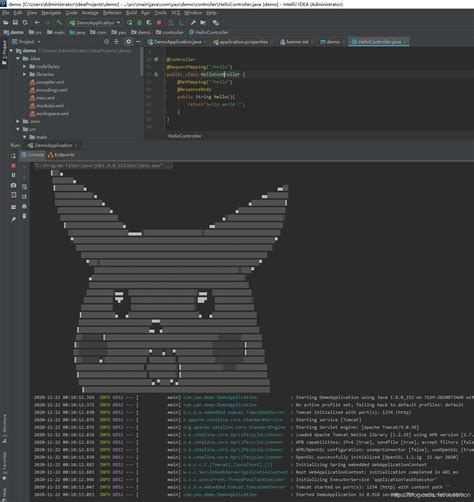Viewport: 474px width, 502px height.
Task: Expand the libraries folder node
Action: point(25,74)
